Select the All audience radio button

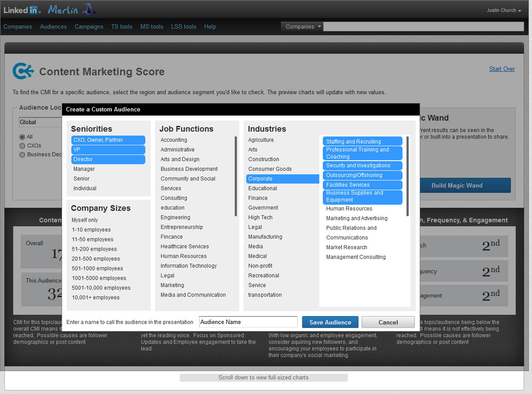tap(22, 137)
